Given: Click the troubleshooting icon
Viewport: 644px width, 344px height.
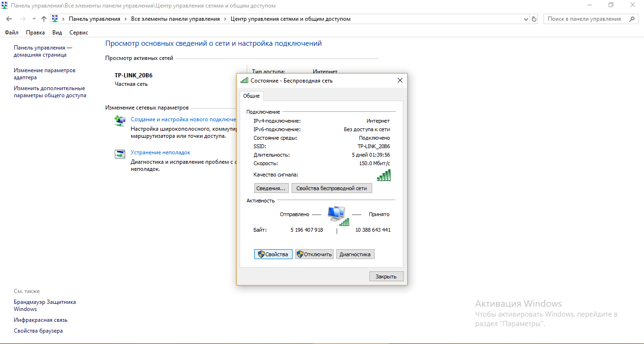Looking at the screenshot, I should pos(120,154).
